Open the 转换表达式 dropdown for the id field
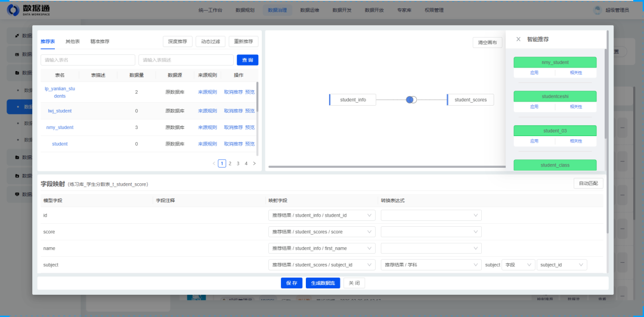Screen dimensions: 644x317 click(x=431, y=216)
